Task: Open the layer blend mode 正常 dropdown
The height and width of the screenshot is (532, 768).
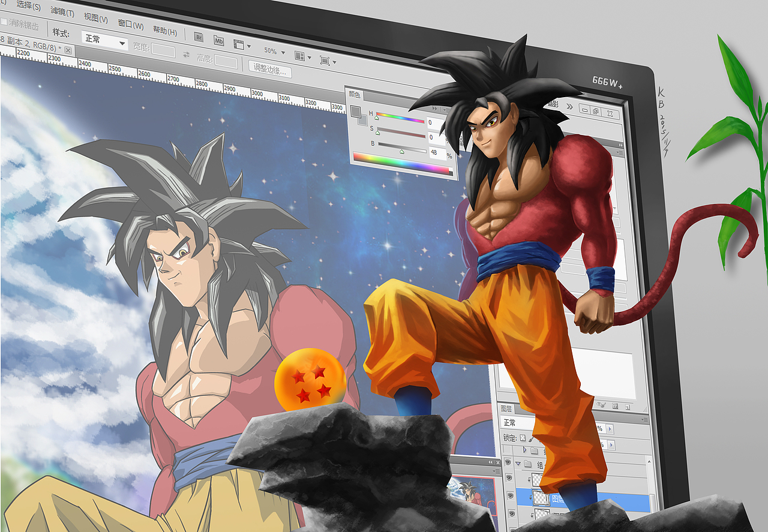Action: click(517, 423)
